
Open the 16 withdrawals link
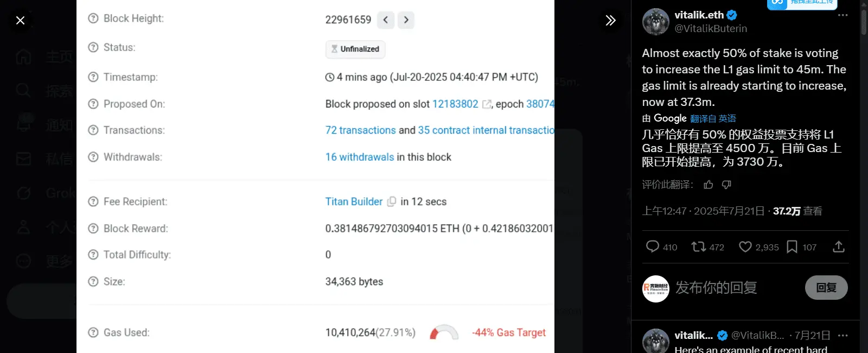360,157
